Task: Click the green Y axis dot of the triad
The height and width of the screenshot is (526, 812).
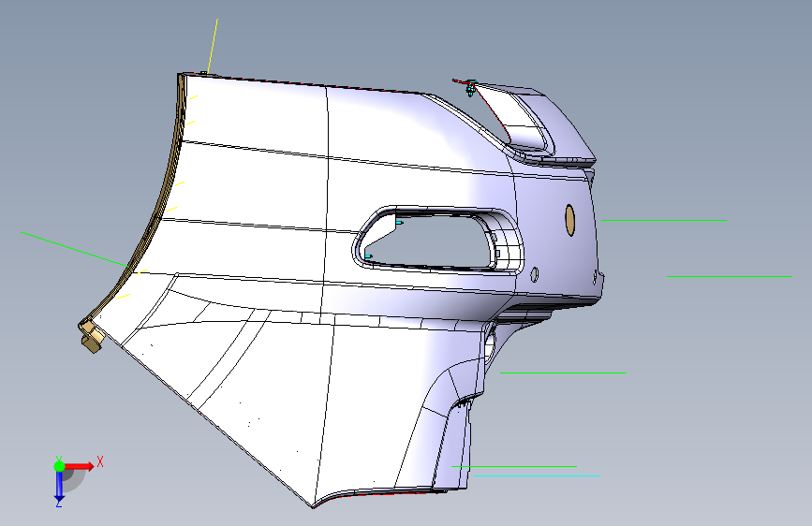Action: pyautogui.click(x=59, y=466)
